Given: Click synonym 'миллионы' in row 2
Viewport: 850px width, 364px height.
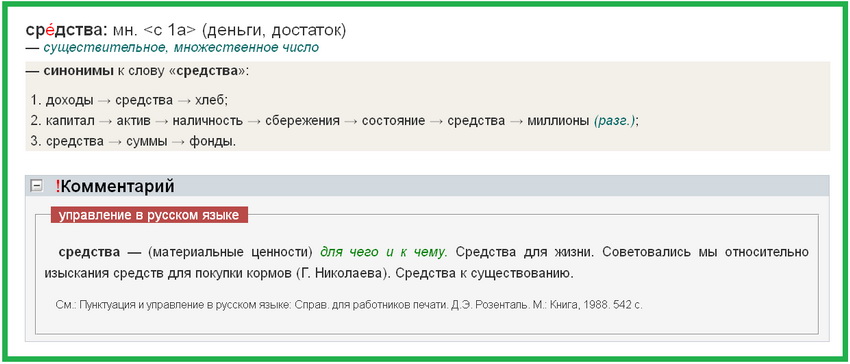Looking at the screenshot, I should coord(558,121).
